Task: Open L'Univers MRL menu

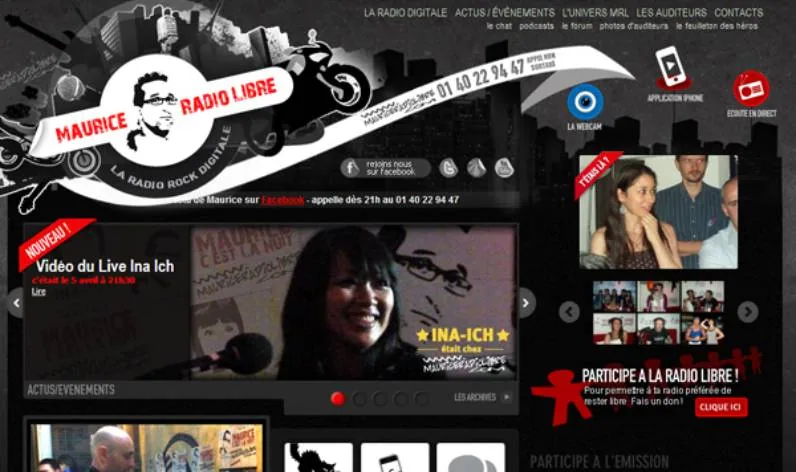Action: 595,13
